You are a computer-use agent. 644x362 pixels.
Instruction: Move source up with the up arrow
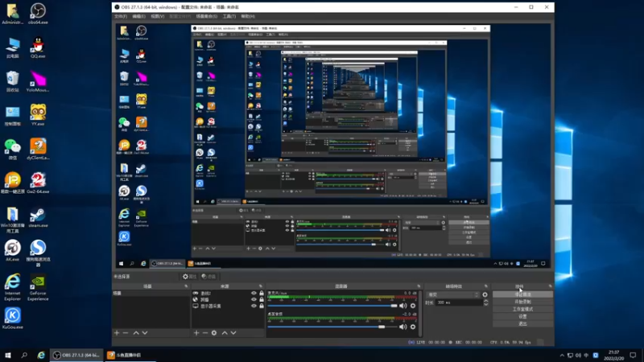(x=225, y=333)
